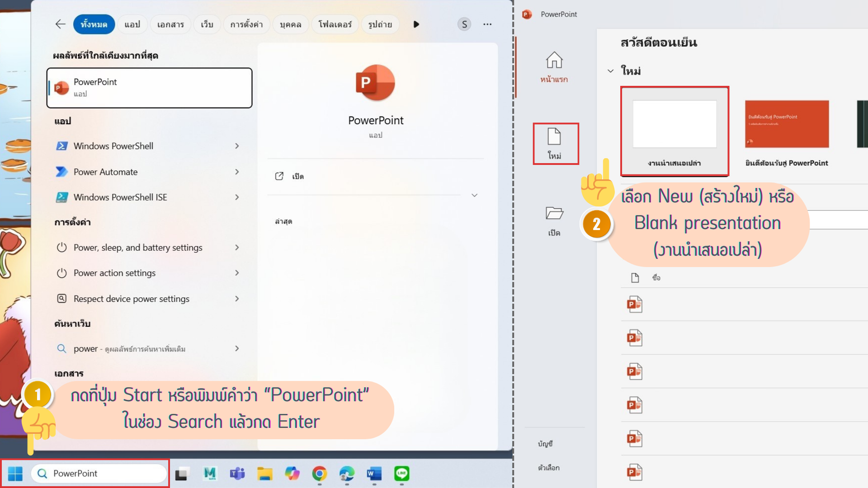
Task: Choose the งานนำเสนอเปล่า blank template
Action: (x=675, y=131)
